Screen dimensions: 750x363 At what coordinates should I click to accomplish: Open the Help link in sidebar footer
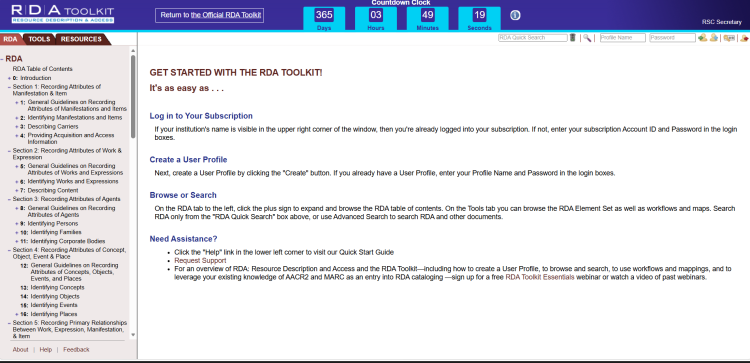pyautogui.click(x=45, y=350)
